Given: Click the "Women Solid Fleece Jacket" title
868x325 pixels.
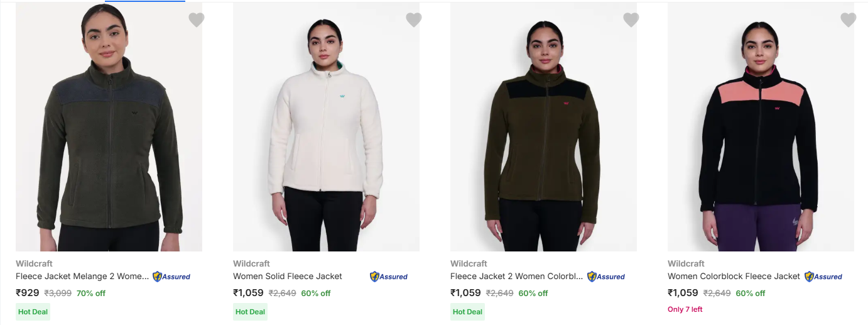Looking at the screenshot, I should (288, 276).
